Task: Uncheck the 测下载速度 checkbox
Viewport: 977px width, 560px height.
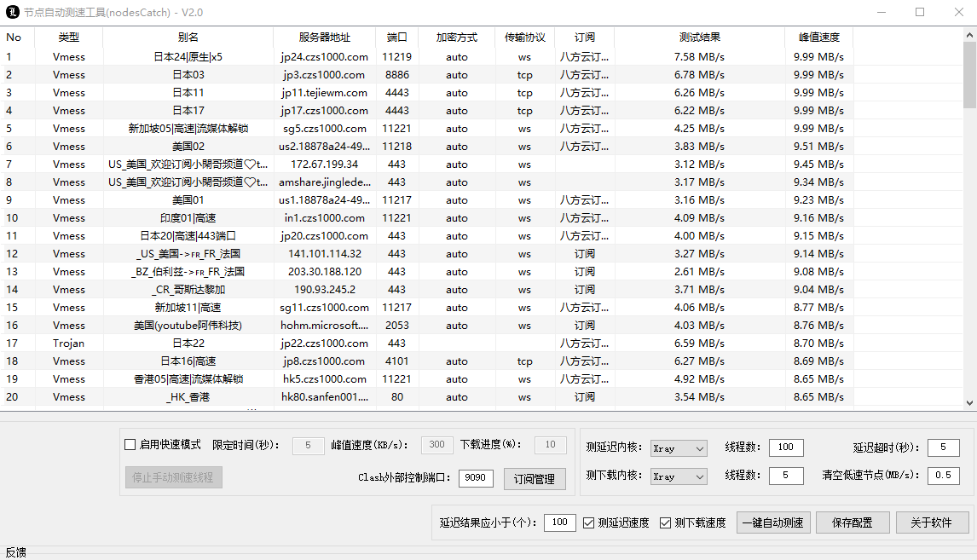Action: [666, 522]
